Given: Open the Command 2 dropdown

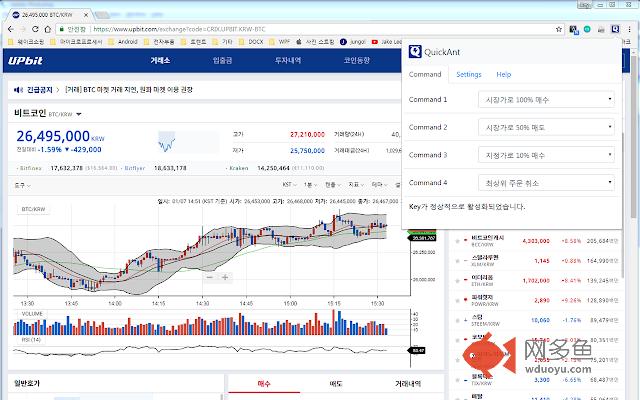Looking at the screenshot, I should click(546, 127).
